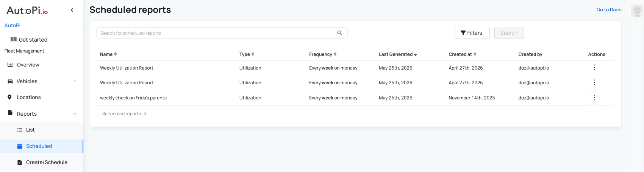The width and height of the screenshot is (644, 172).
Task: Click the Scheduled reports page heading
Action: pos(130,10)
